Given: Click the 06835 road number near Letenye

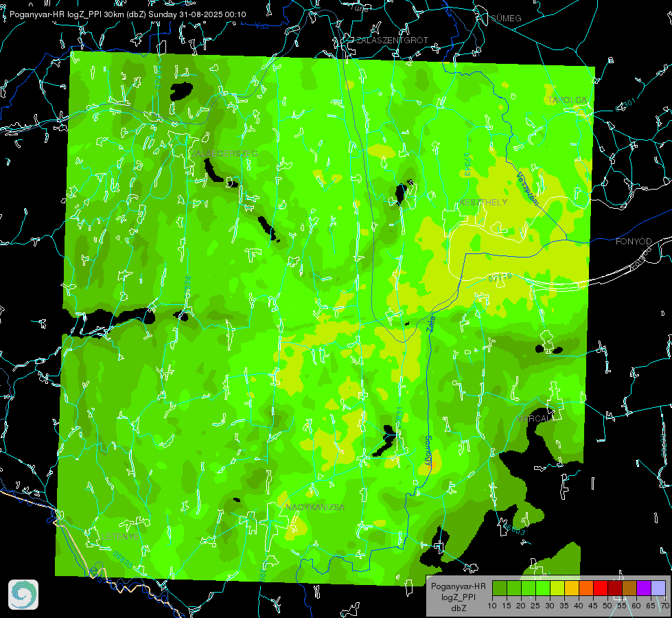Looking at the screenshot, I should (123, 560).
